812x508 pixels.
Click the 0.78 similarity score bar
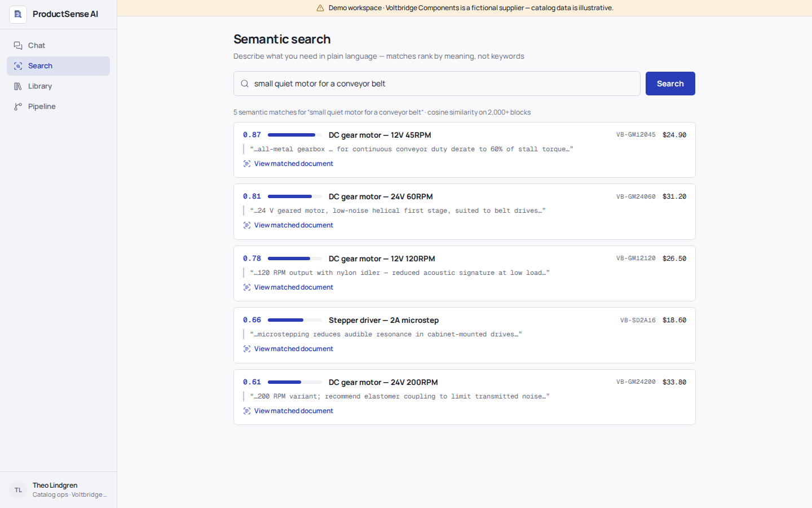(295, 259)
